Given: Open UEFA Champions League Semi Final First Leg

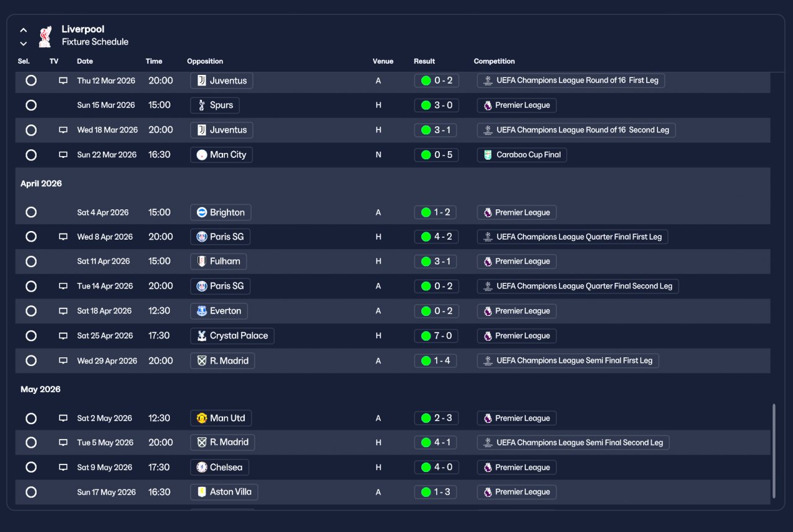Looking at the screenshot, I should tap(568, 360).
